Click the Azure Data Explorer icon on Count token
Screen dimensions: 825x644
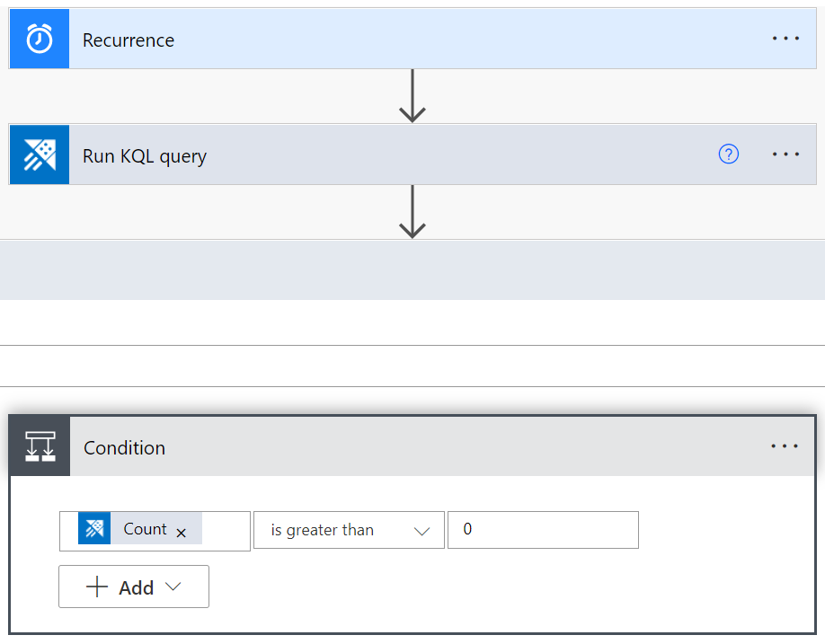95,529
